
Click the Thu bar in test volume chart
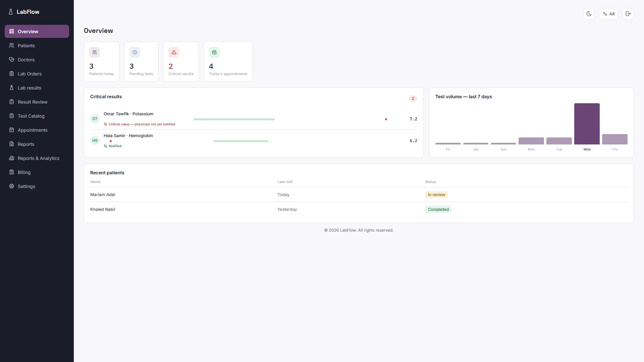coord(615,139)
